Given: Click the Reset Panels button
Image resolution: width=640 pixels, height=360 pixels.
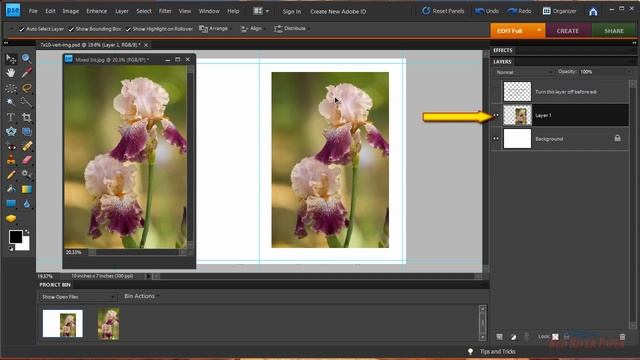Looking at the screenshot, I should [443, 11].
